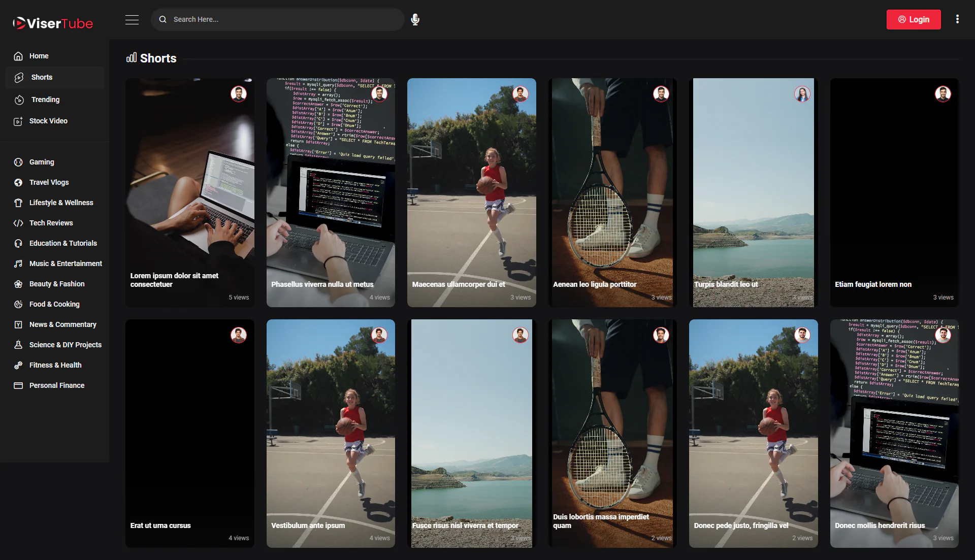
Task: Open the 'Maecenas ullamcorper dui et' short
Action: pos(471,193)
